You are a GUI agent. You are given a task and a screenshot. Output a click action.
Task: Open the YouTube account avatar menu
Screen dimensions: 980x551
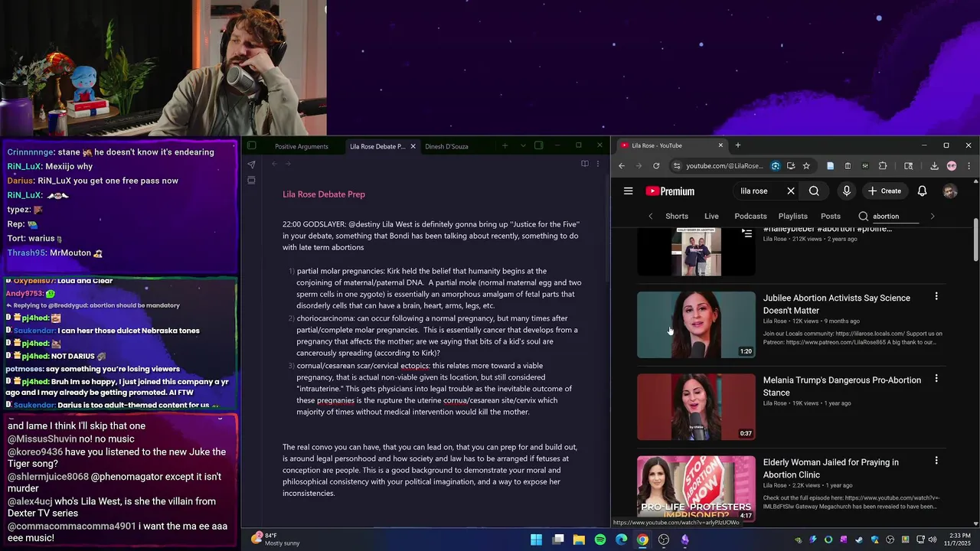[x=950, y=191]
